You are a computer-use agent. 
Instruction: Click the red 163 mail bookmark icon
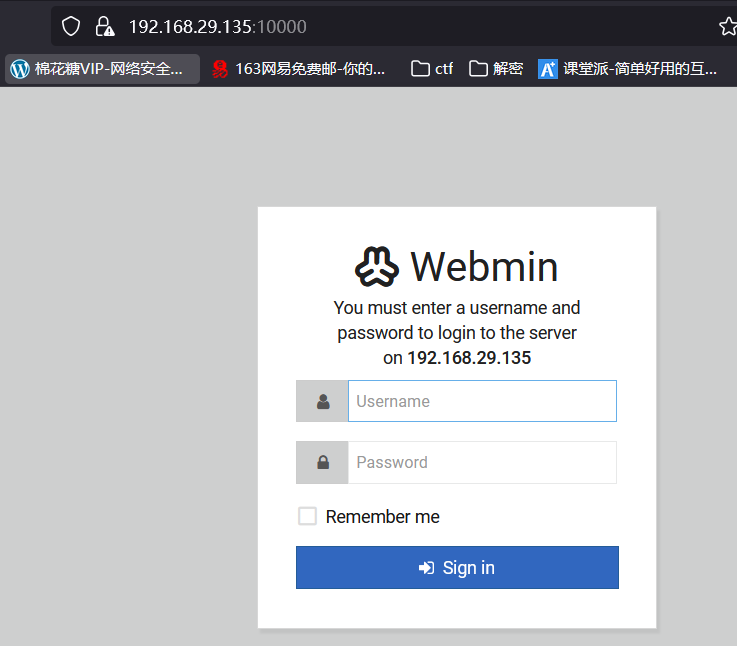pos(219,69)
